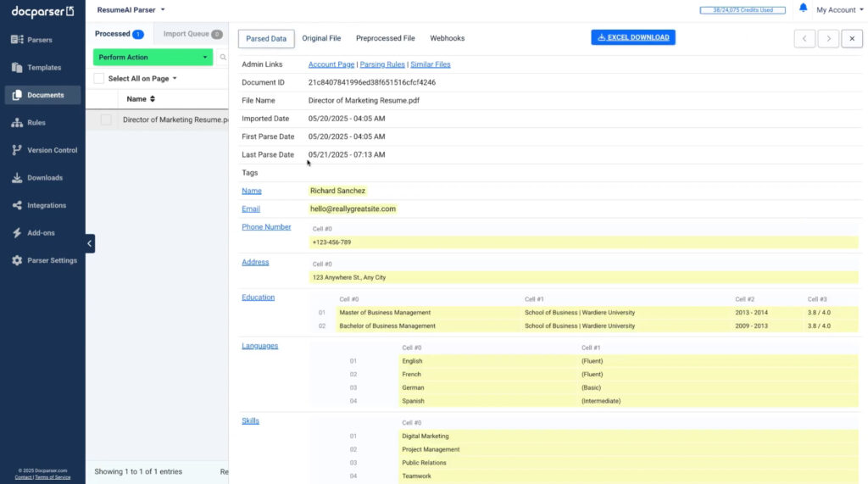Open the Similar Files link
The image size is (868, 484).
pos(430,64)
